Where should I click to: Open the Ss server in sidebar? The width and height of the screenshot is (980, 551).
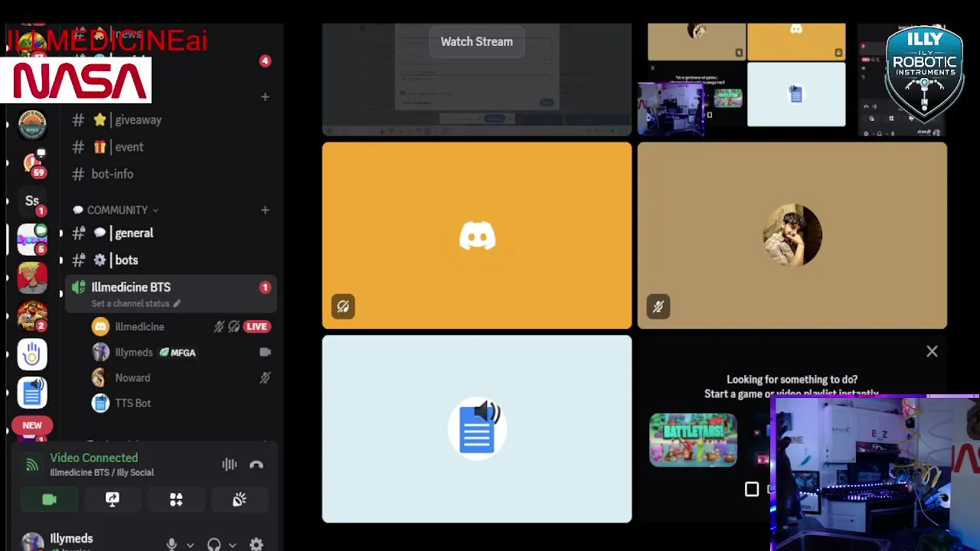[x=32, y=201]
